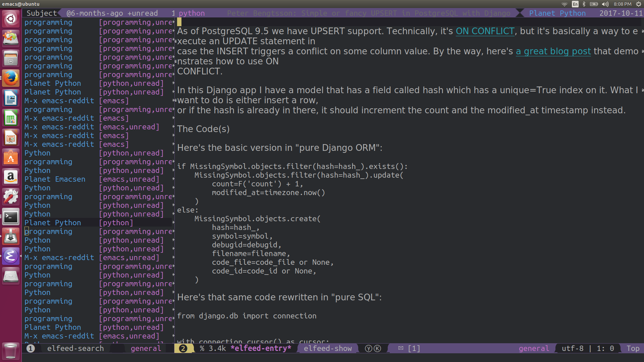The width and height of the screenshot is (644, 362).
Task: Click the Amazon launcher icon
Action: 11,177
